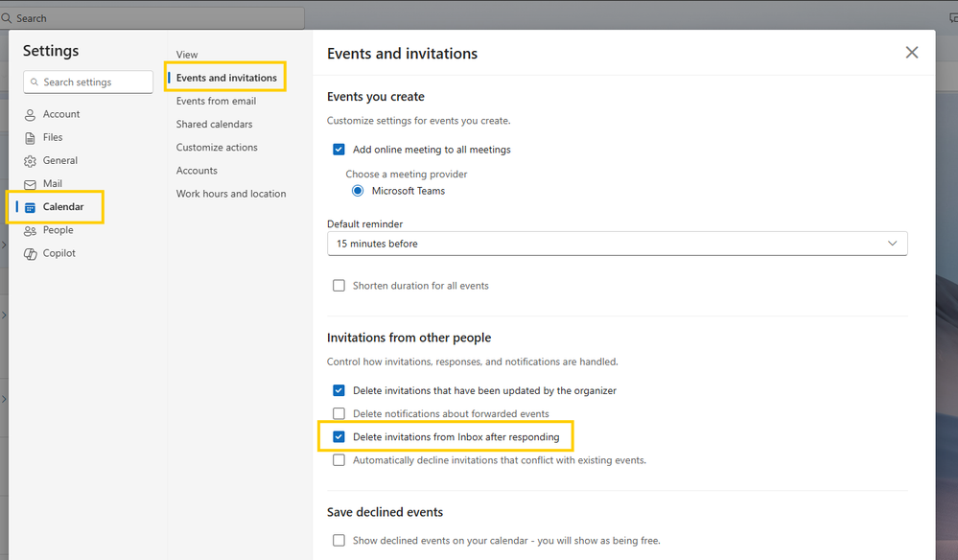Open the Events from email section
The image size is (958, 560).
tap(217, 101)
